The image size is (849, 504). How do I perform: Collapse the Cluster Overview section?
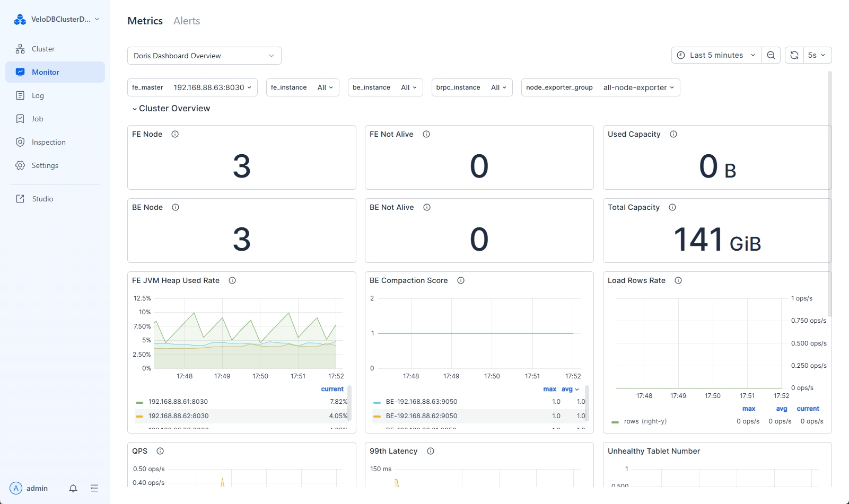[x=171, y=108]
